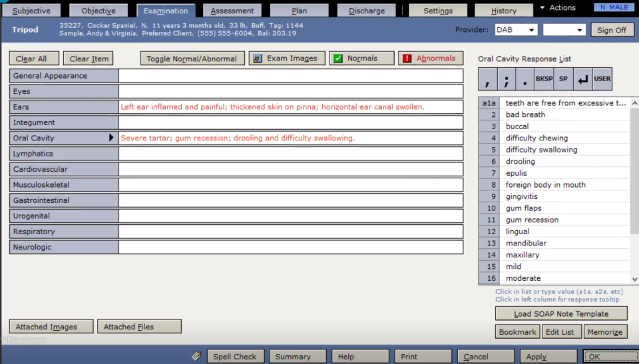Open the Discharge tab
639x364 pixels.
click(367, 11)
